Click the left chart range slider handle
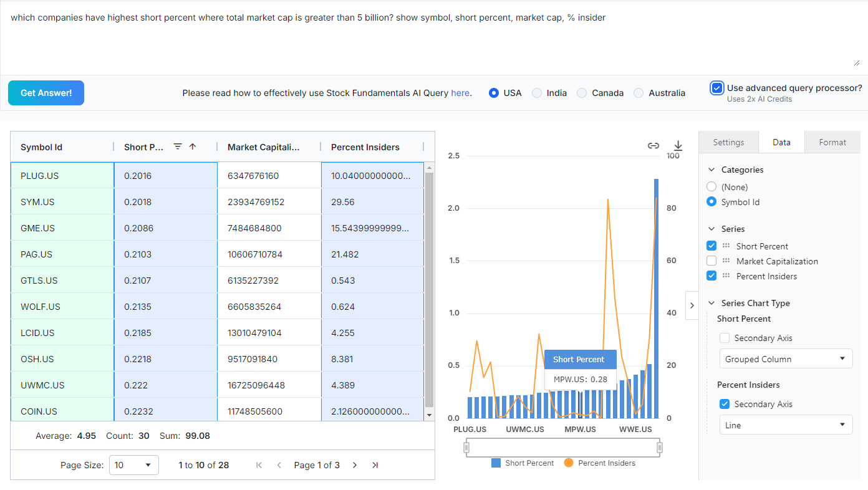 [466, 448]
